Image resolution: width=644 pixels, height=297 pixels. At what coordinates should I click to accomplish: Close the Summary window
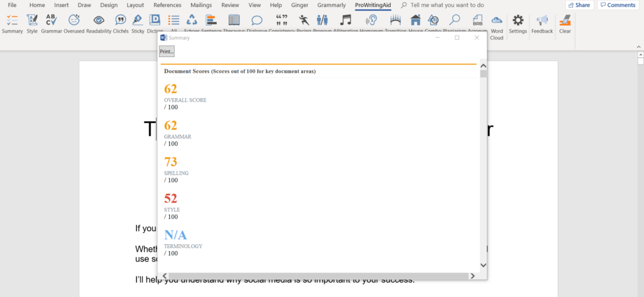[477, 38]
